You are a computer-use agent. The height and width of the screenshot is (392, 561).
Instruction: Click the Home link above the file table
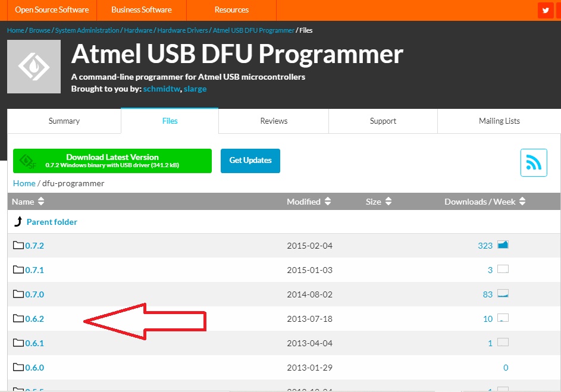tap(24, 183)
